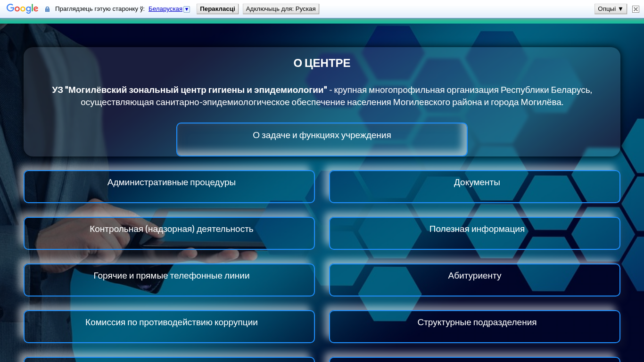Image resolution: width=644 pixels, height=362 pixels.
Task: Open Комиссия по противодействию коррупции
Action: tap(169, 327)
